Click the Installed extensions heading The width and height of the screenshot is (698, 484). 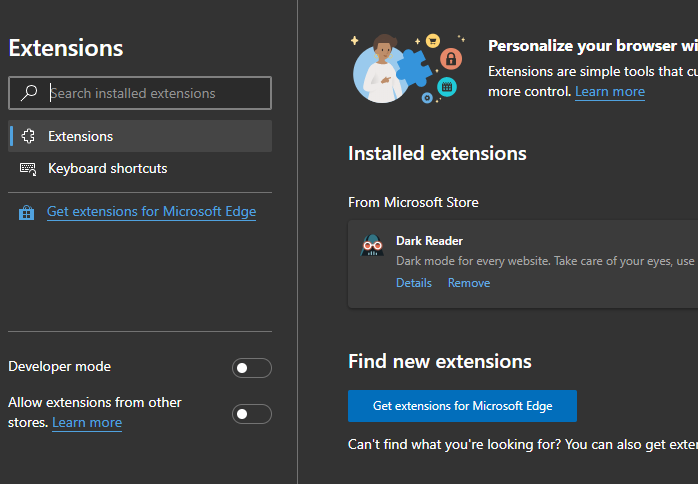click(437, 154)
